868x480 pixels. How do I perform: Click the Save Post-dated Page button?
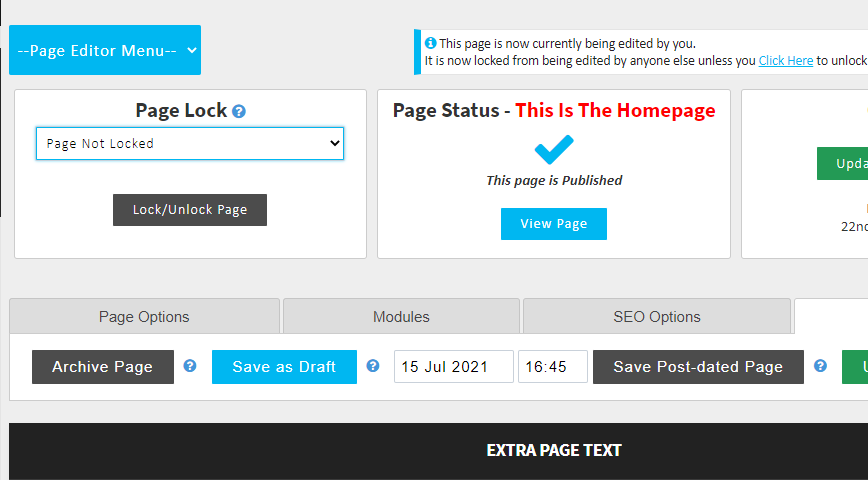tap(698, 367)
